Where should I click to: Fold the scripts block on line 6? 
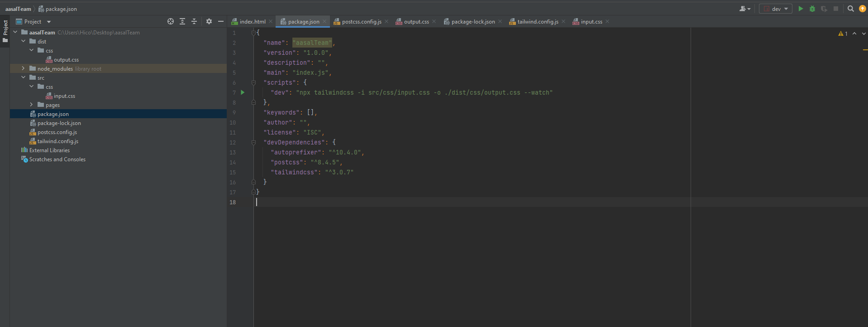click(x=254, y=82)
